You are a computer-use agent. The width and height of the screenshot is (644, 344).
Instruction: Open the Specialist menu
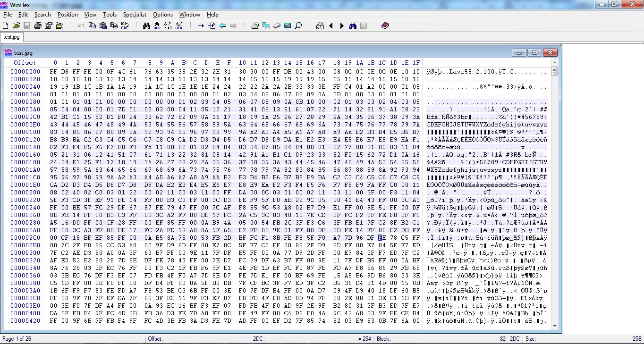coord(135,15)
